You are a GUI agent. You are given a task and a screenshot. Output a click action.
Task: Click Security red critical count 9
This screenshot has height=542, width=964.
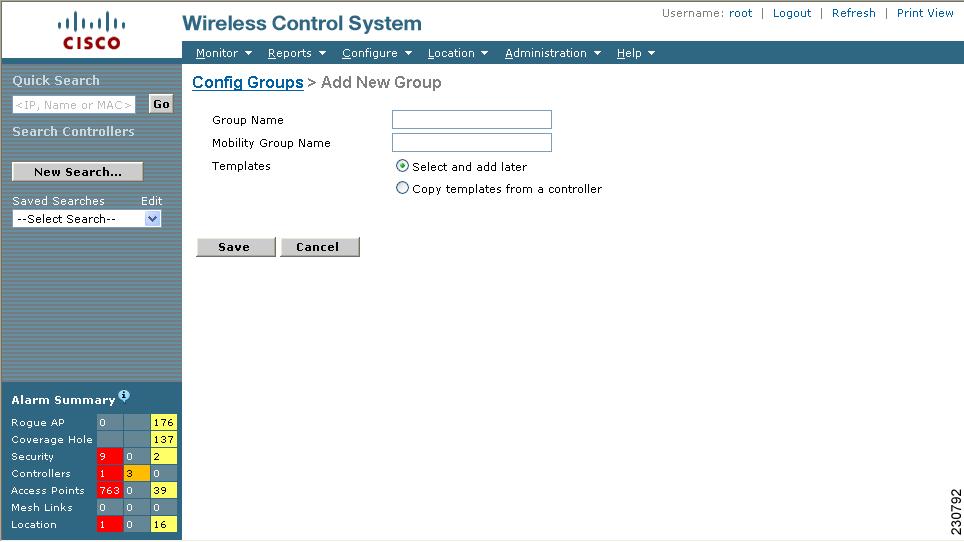109,457
